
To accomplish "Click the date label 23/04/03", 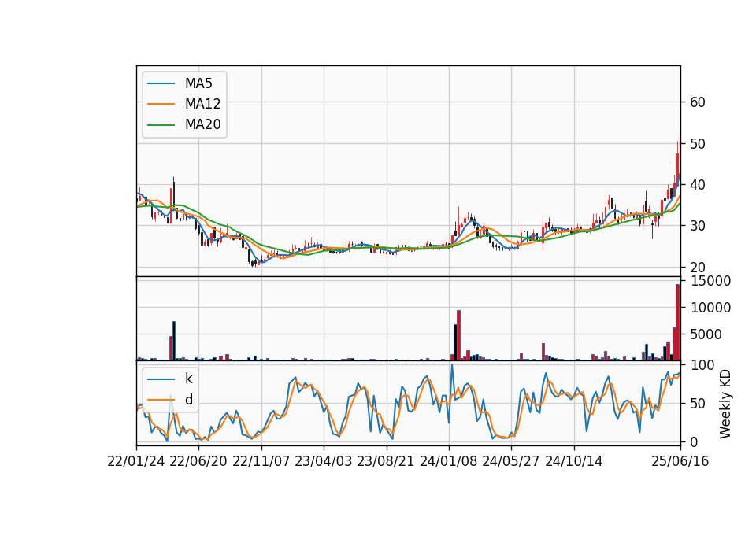I will coord(324,461).
